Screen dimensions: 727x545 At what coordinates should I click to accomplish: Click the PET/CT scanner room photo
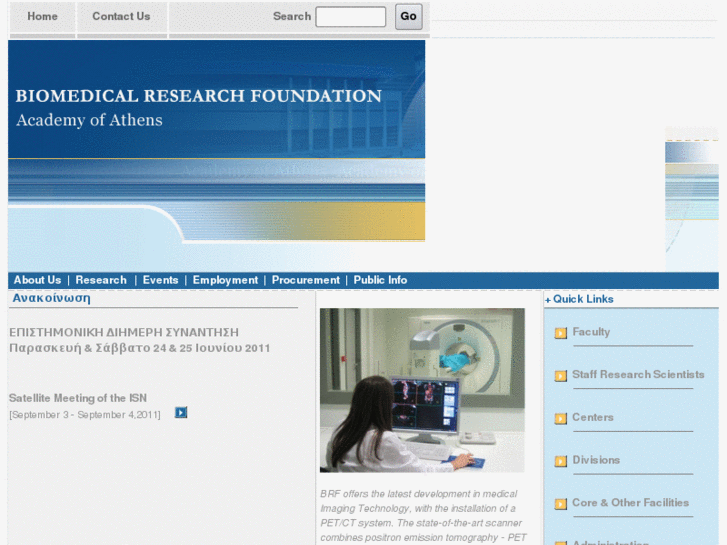click(422, 390)
